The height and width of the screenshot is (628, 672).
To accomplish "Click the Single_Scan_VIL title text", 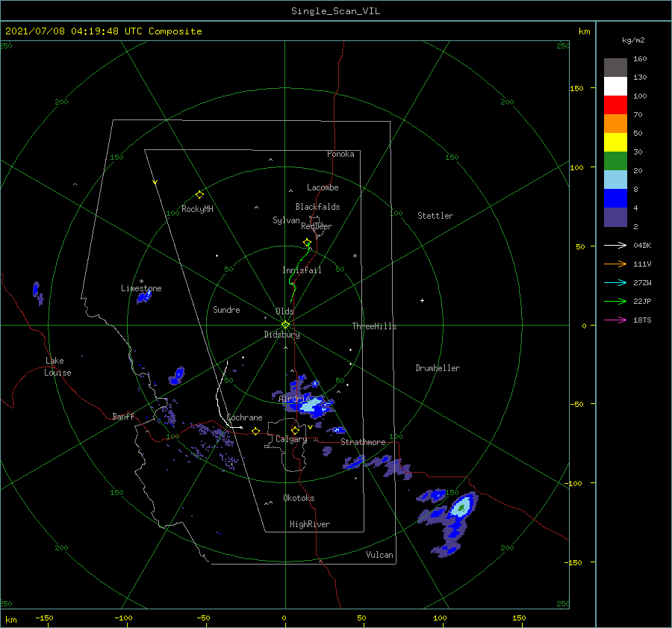I will tap(335, 11).
